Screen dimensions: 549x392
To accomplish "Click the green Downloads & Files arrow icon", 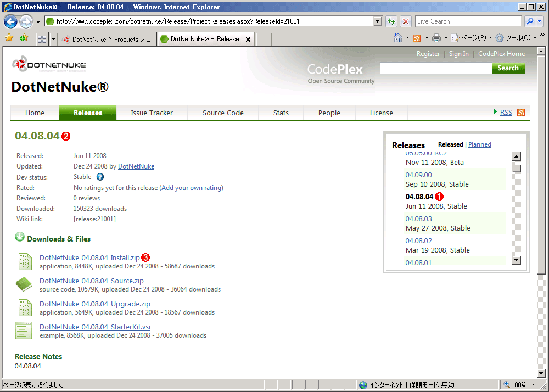I will 20,237.
